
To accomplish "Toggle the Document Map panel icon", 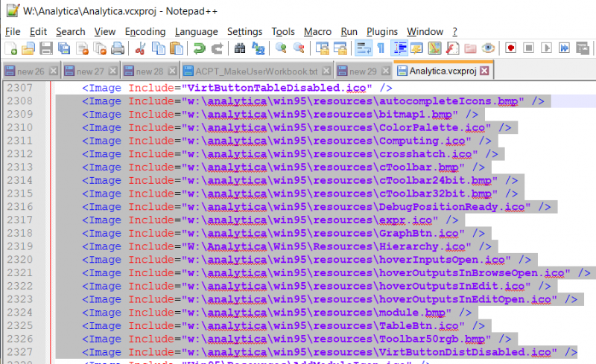I will click(434, 48).
